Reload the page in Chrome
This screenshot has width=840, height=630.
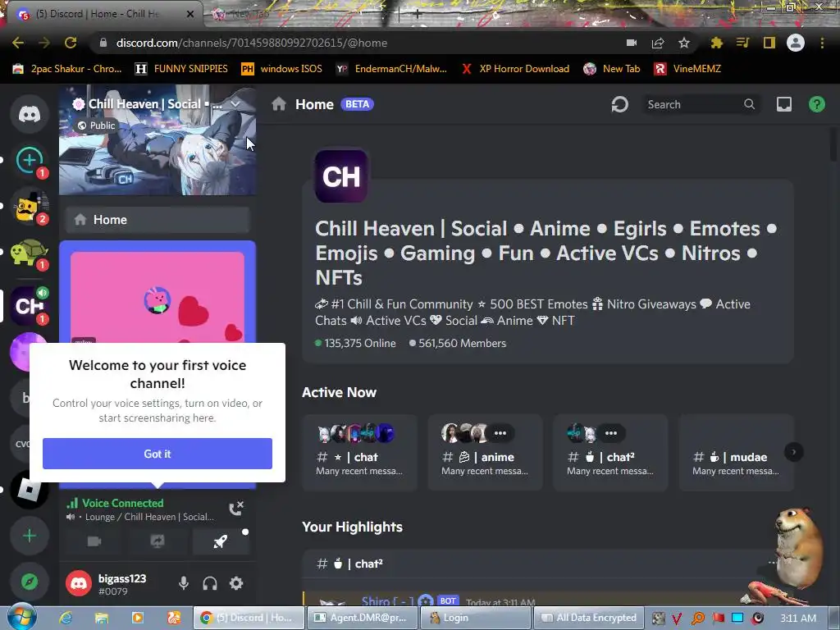tap(71, 43)
